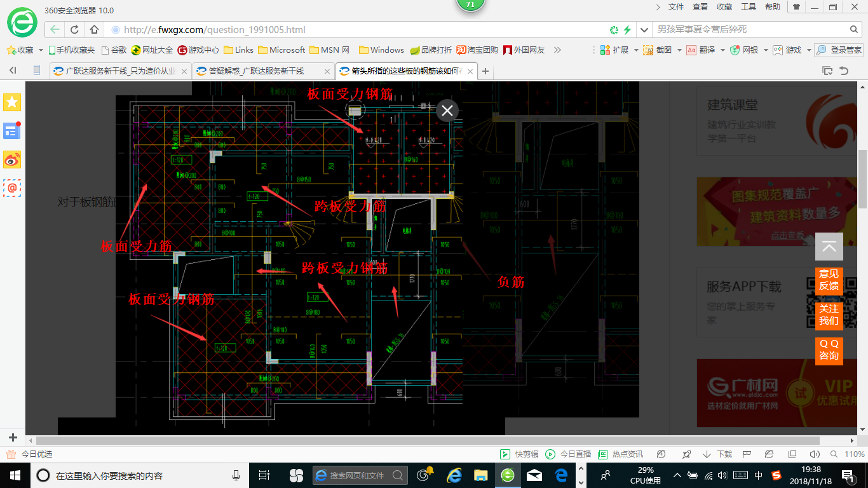Open the address bar history dropdown
The width and height of the screenshot is (868, 488).
(645, 29)
